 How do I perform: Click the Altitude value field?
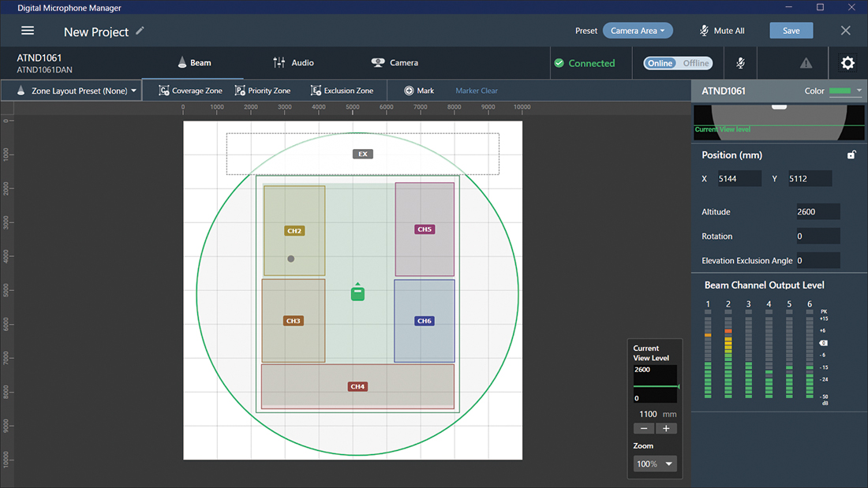tap(817, 212)
